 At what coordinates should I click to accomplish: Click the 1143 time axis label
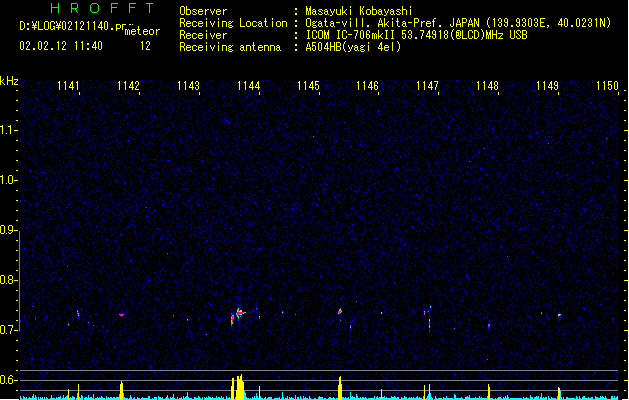click(188, 86)
